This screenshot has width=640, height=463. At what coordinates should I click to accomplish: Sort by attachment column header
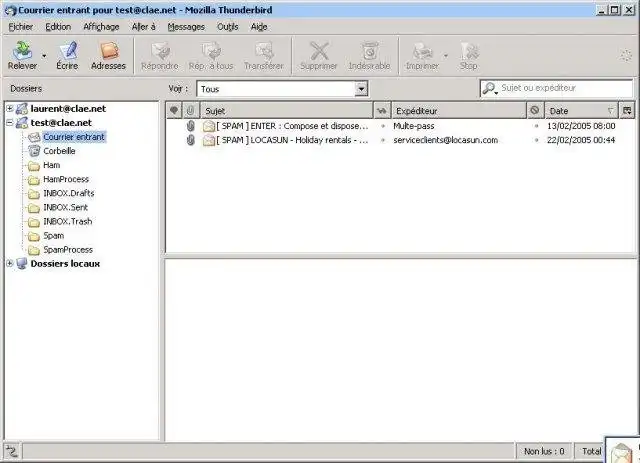tap(191, 110)
